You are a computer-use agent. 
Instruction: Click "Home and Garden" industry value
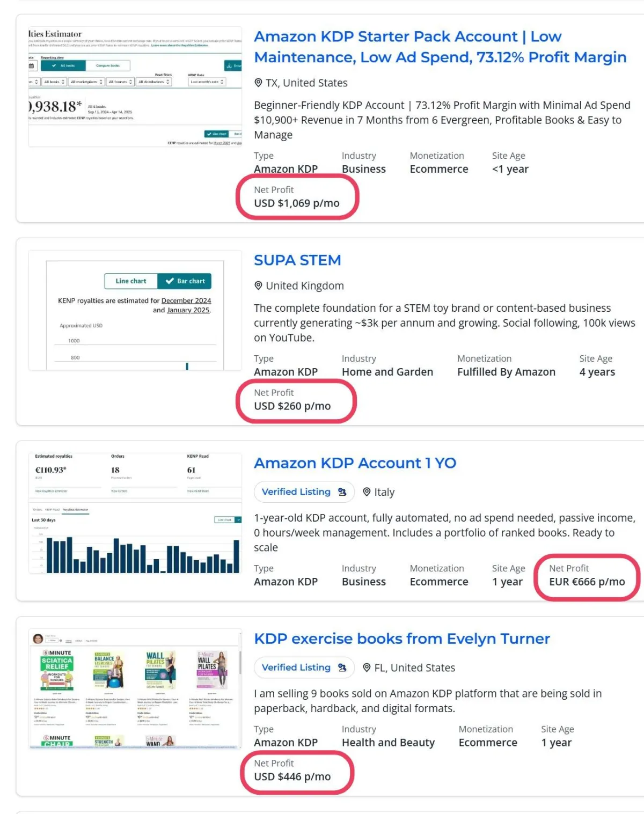[387, 372]
